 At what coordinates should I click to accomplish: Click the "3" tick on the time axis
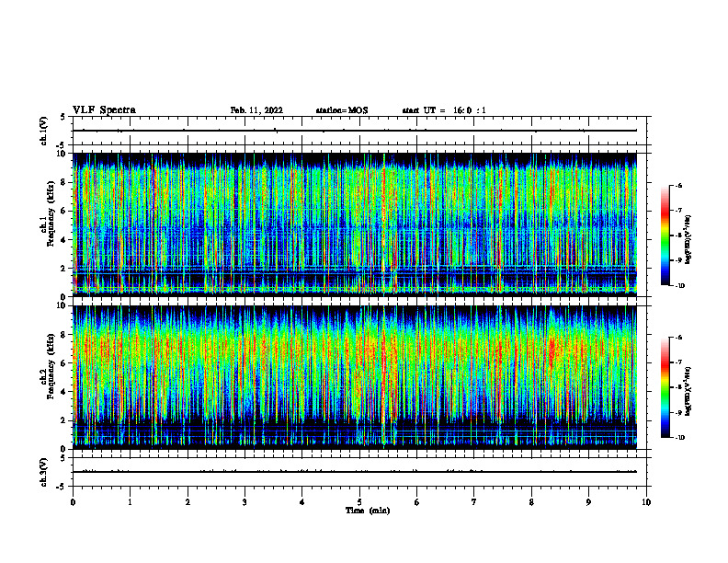tap(245, 502)
